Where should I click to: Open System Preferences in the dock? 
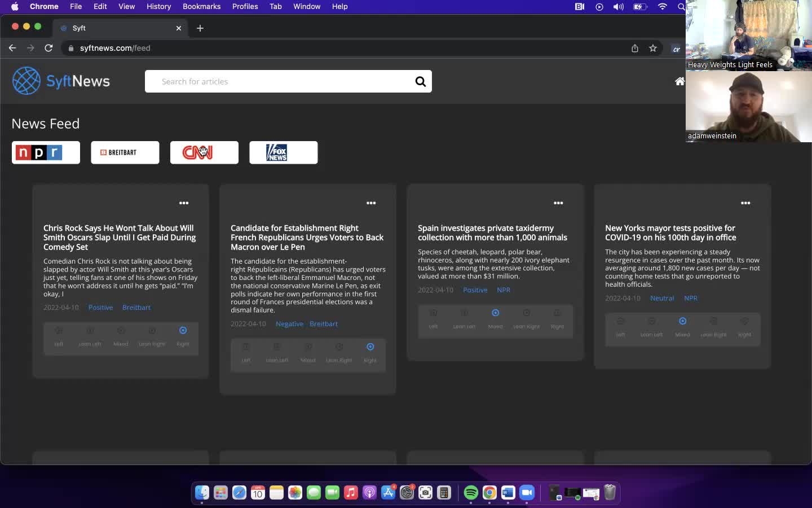[407, 493]
